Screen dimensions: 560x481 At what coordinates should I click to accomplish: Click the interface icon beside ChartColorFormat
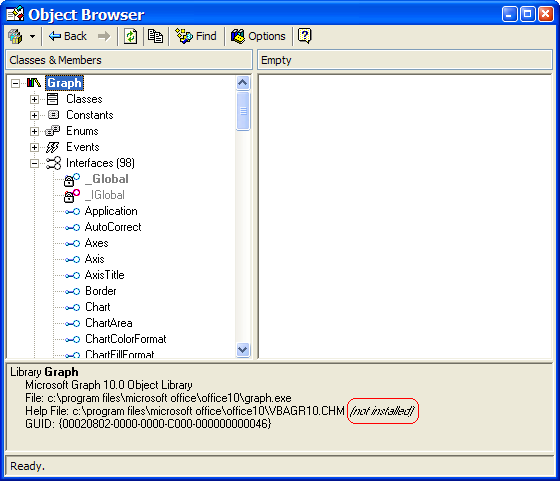pos(72,340)
